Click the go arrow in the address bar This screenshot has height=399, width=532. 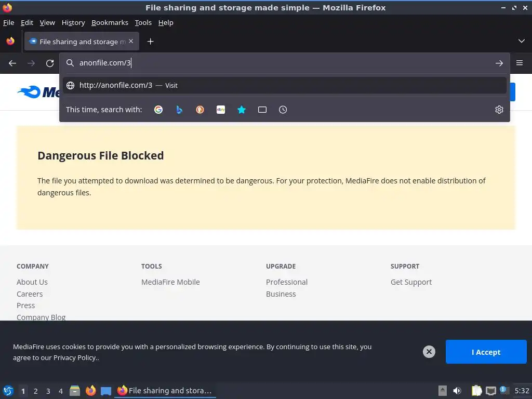[499, 63]
